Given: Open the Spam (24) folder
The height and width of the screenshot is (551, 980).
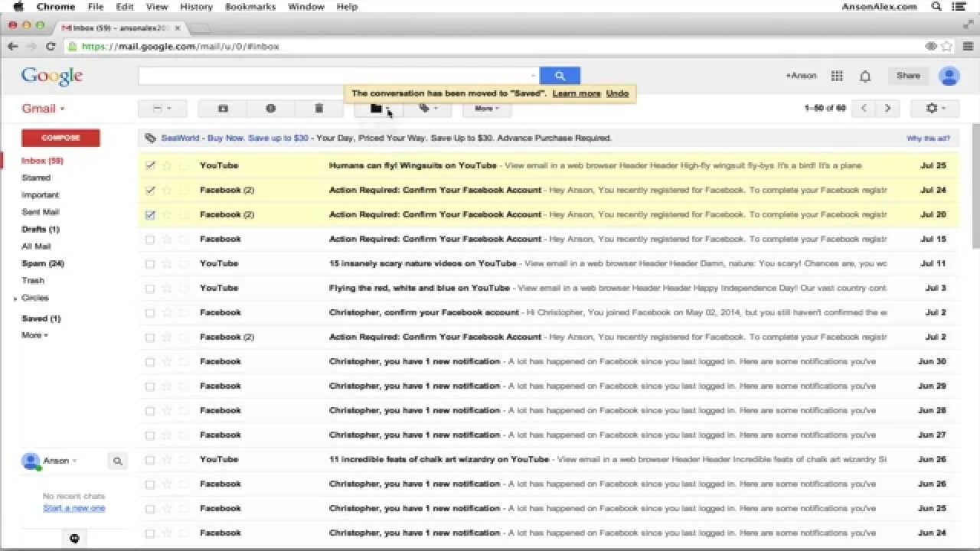Looking at the screenshot, I should pyautogui.click(x=43, y=263).
